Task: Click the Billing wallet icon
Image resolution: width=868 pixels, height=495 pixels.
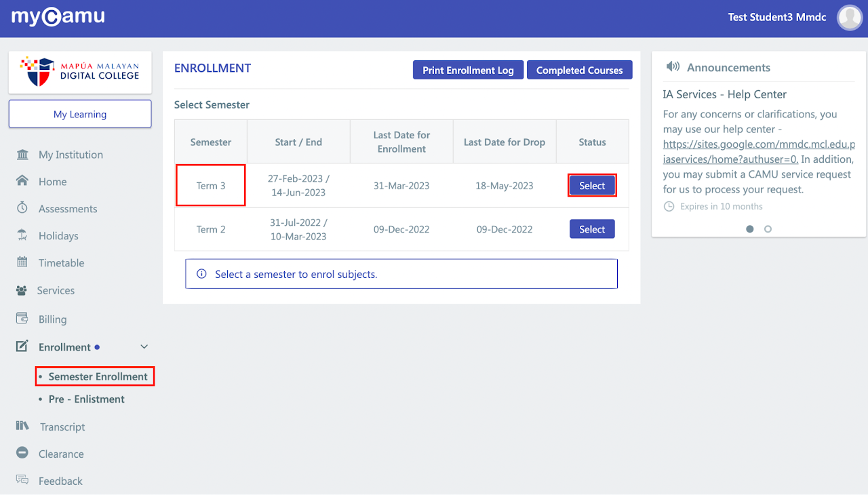Action: point(22,319)
